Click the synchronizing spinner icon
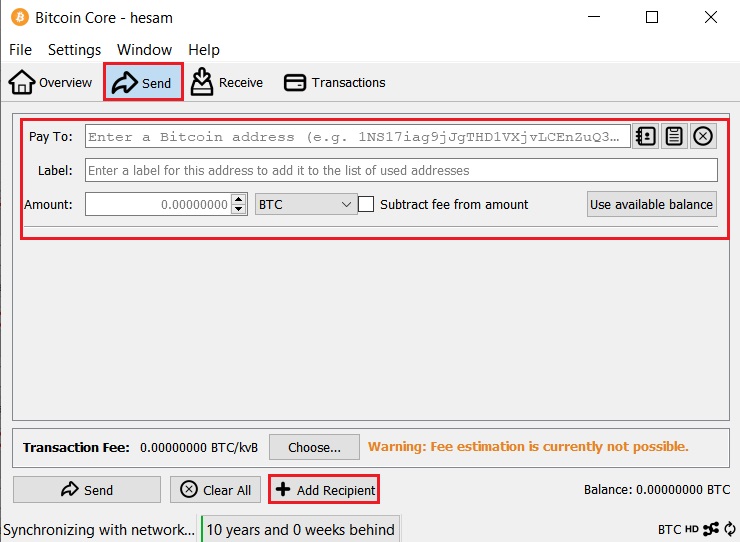 730,529
